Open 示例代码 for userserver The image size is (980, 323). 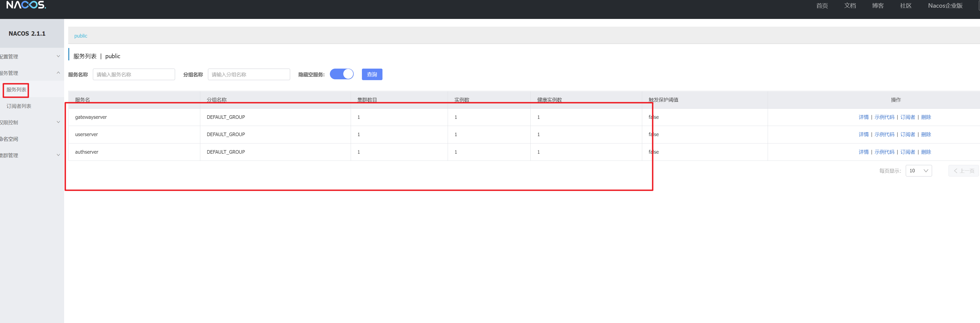[884, 134]
